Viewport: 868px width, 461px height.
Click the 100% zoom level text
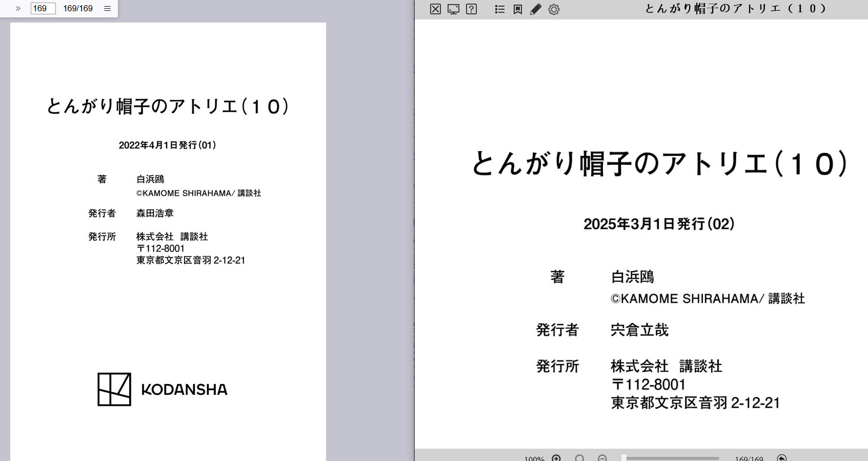pyautogui.click(x=534, y=458)
